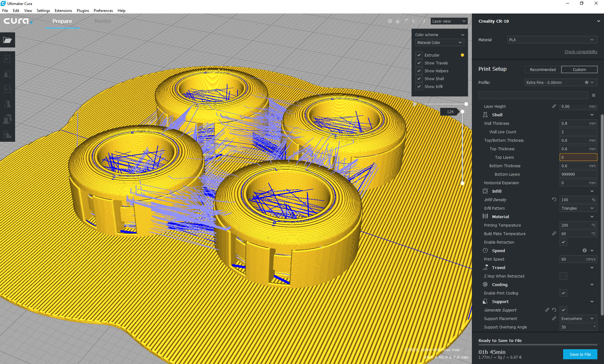Select Custom print setup
Screen dimensions: 604x364
[579, 69]
